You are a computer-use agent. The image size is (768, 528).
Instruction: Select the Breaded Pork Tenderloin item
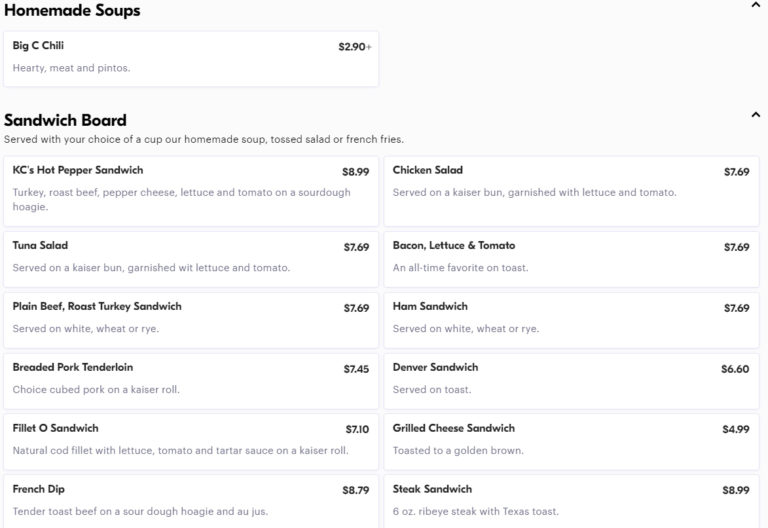coord(191,381)
